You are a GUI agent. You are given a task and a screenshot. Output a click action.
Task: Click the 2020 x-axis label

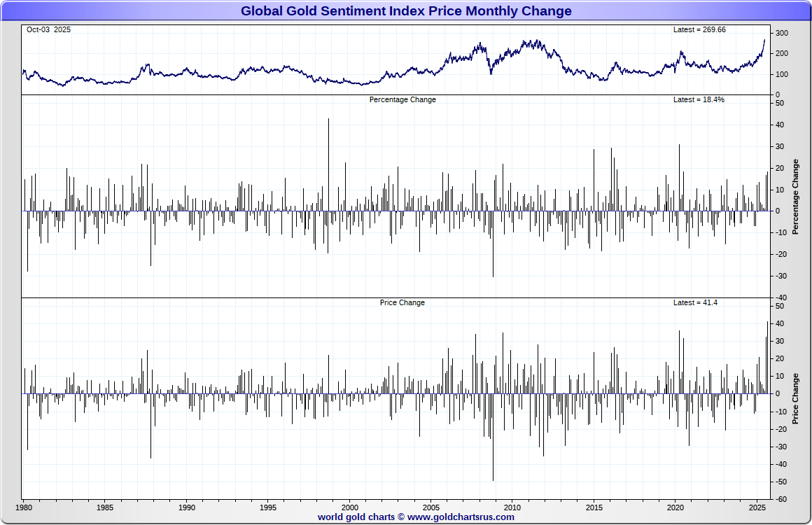675,507
